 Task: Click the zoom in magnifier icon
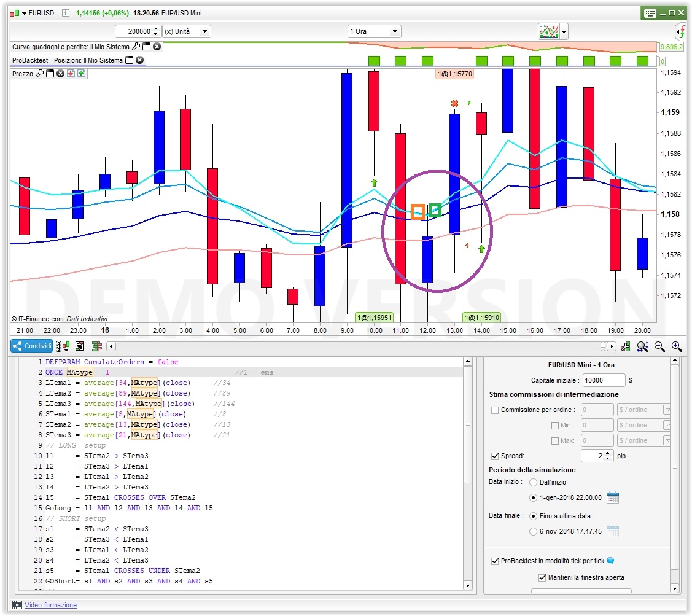pyautogui.click(x=676, y=346)
